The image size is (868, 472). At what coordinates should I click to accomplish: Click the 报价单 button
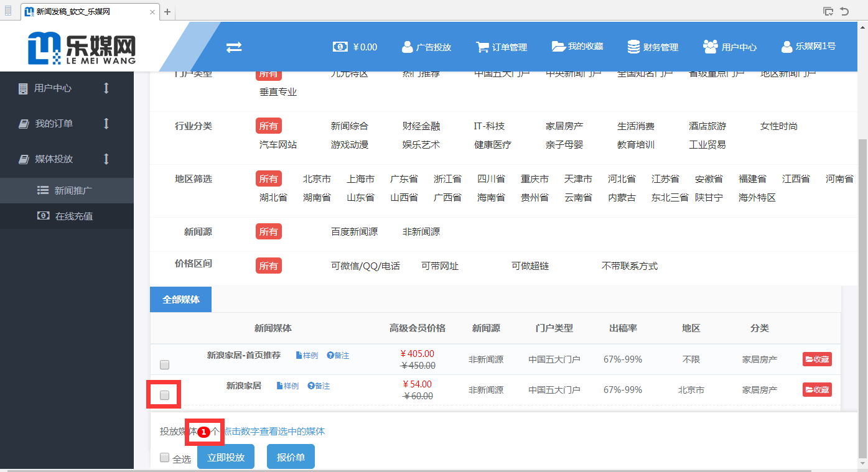click(291, 456)
